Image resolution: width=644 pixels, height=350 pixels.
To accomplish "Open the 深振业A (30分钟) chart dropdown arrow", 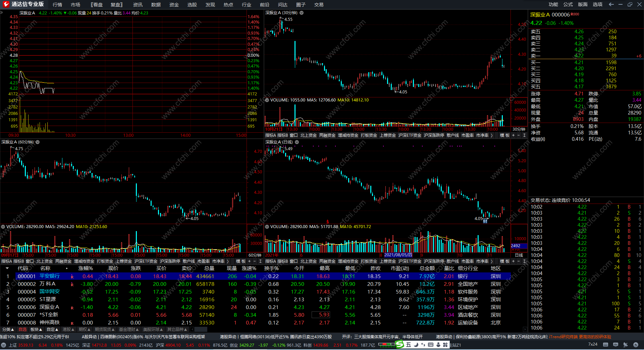I will point(302,13).
